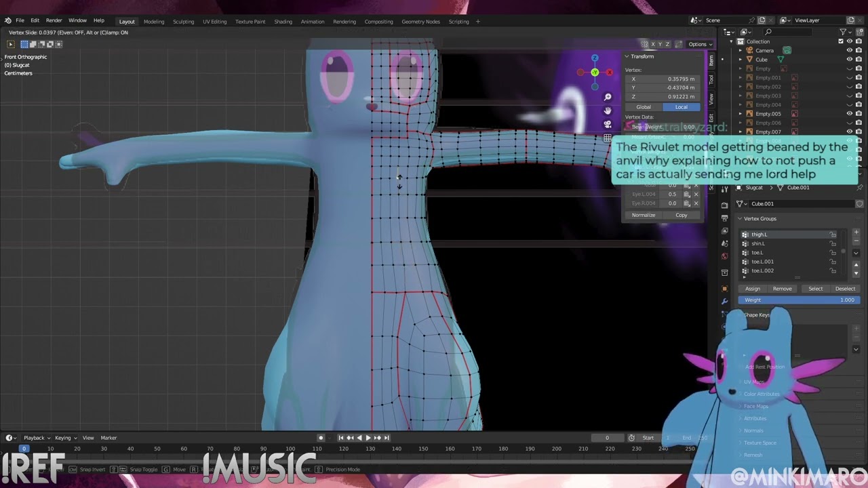The width and height of the screenshot is (868, 488).
Task: Toggle X axis mirror button
Action: click(x=653, y=44)
